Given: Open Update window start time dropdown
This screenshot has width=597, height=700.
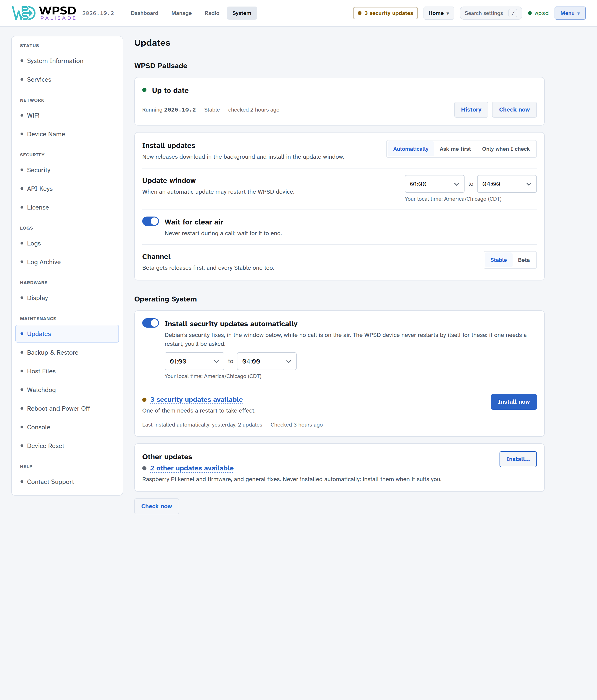Looking at the screenshot, I should pyautogui.click(x=434, y=184).
